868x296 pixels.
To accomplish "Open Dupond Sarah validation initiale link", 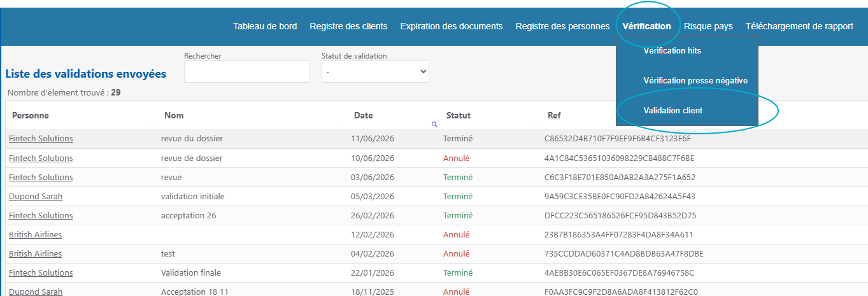I will (x=36, y=196).
